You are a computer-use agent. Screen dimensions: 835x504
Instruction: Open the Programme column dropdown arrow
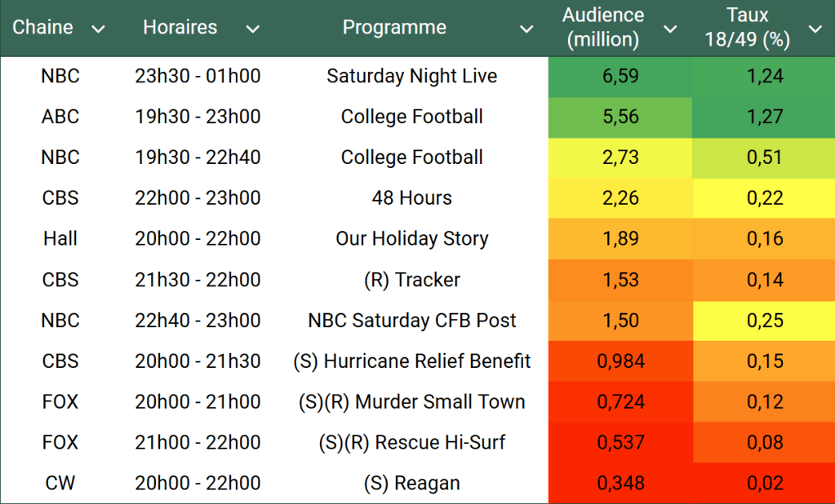[x=526, y=29]
